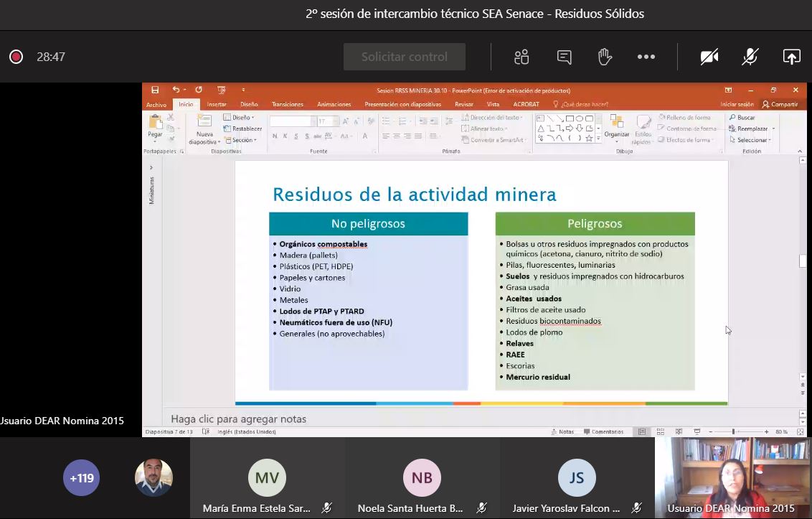The image size is (812, 519).
Task: Click the +119 more participants avatar
Action: pyautogui.click(x=81, y=478)
